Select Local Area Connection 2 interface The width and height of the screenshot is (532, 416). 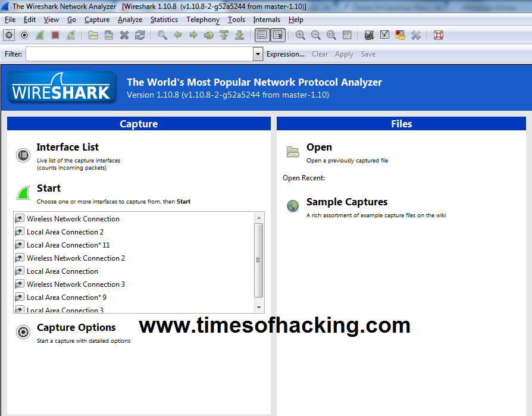(x=65, y=232)
